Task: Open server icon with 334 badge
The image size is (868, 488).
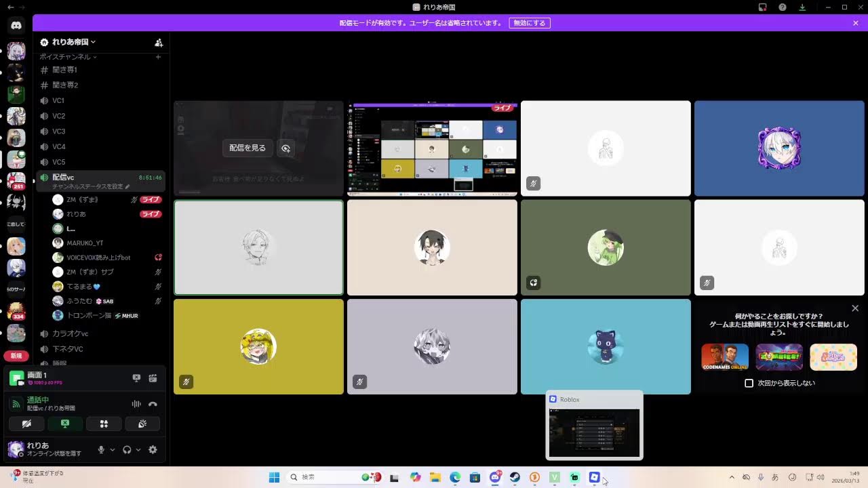Action: pos(16,311)
